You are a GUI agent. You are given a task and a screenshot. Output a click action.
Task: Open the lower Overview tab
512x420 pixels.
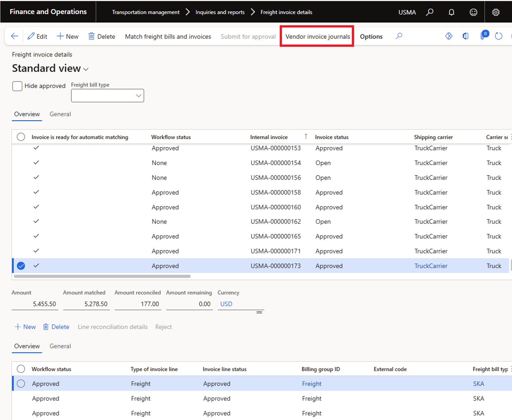27,346
